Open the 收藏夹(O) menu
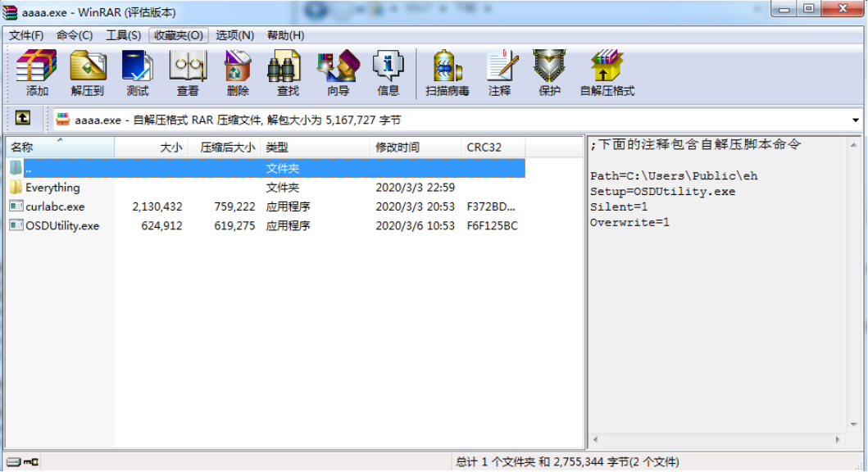868x472 pixels. 178,35
